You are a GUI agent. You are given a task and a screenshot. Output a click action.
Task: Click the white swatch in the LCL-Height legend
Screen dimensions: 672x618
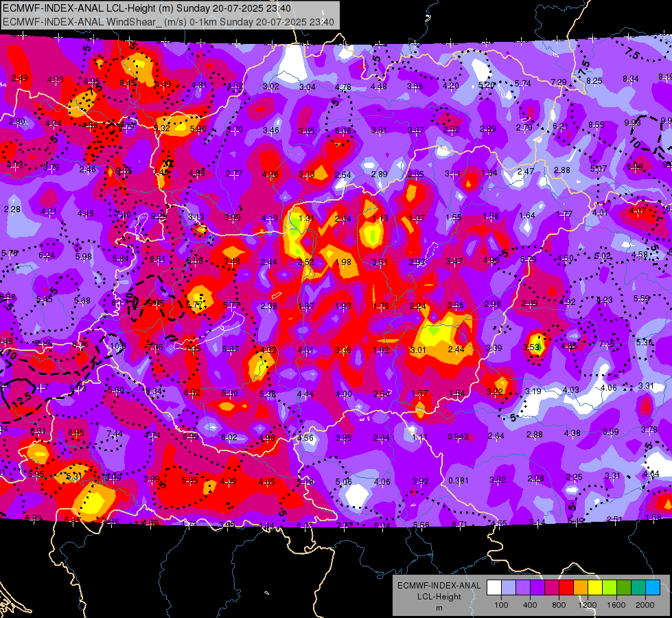click(494, 588)
